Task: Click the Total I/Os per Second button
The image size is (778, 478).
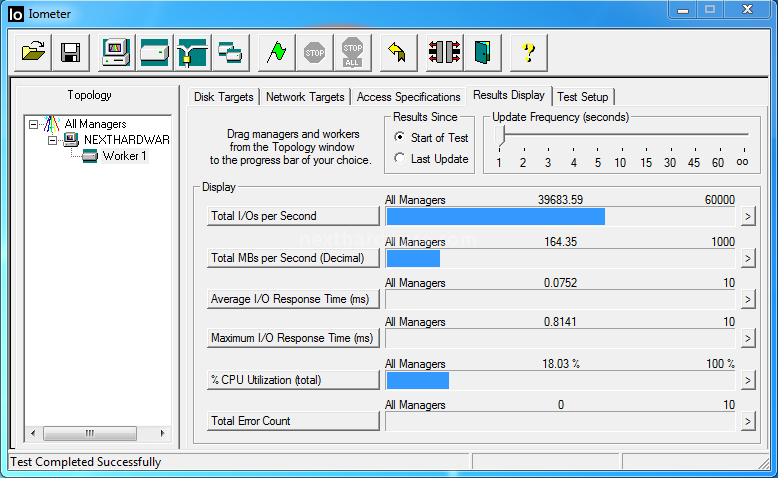Action: (293, 216)
